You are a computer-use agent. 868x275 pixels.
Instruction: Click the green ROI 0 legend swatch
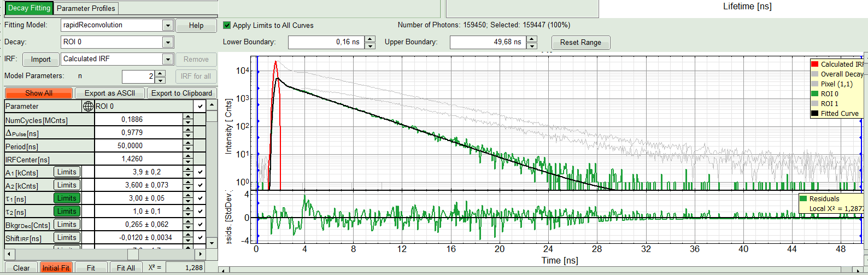[x=814, y=93]
